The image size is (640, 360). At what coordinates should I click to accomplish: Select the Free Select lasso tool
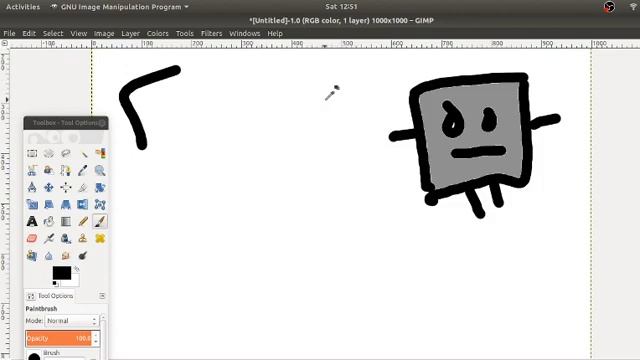click(66, 153)
